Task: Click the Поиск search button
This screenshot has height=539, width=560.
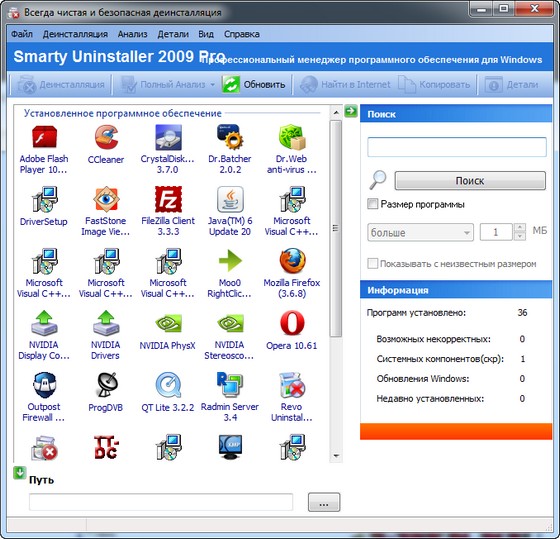Action: click(470, 180)
